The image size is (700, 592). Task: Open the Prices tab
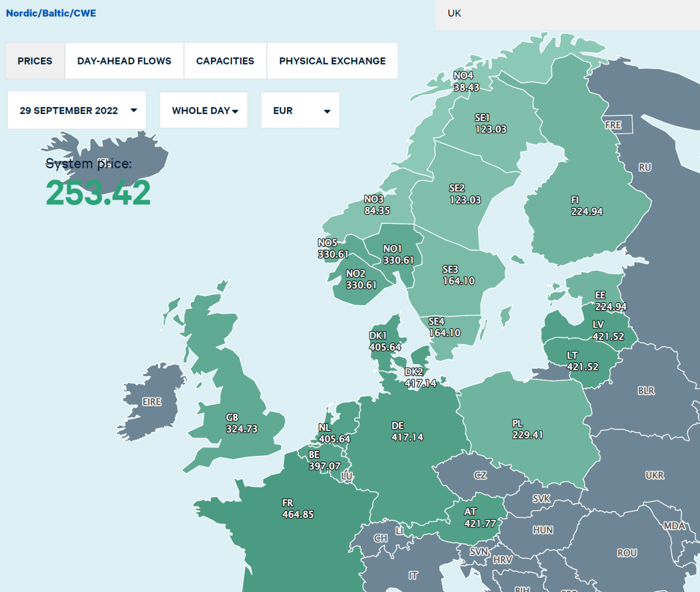[35, 61]
